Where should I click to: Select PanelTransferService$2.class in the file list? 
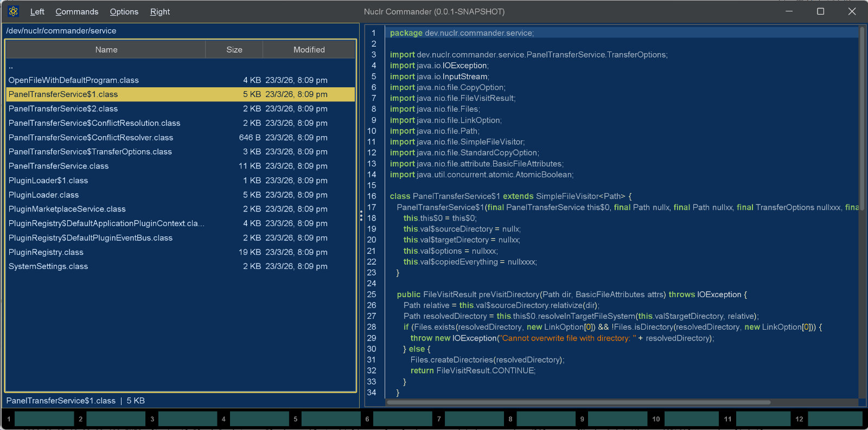(x=181, y=109)
